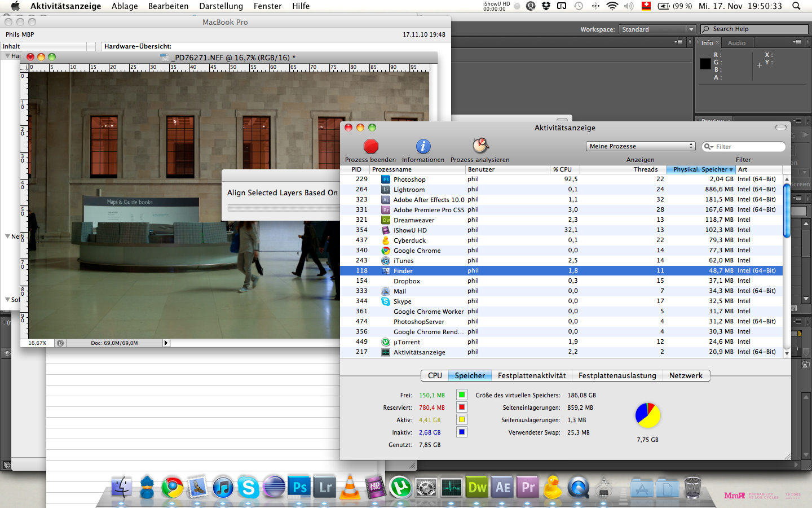Sort processes by the Prozessname header
The height and width of the screenshot is (508, 812).
pos(417,169)
